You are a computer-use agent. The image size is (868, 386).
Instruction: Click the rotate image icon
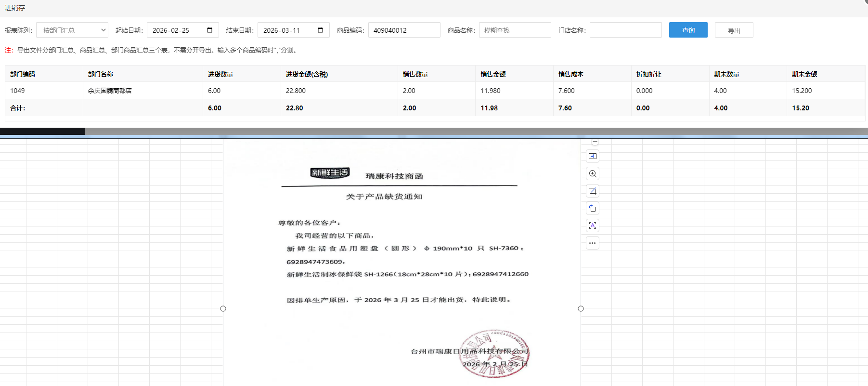tap(593, 208)
